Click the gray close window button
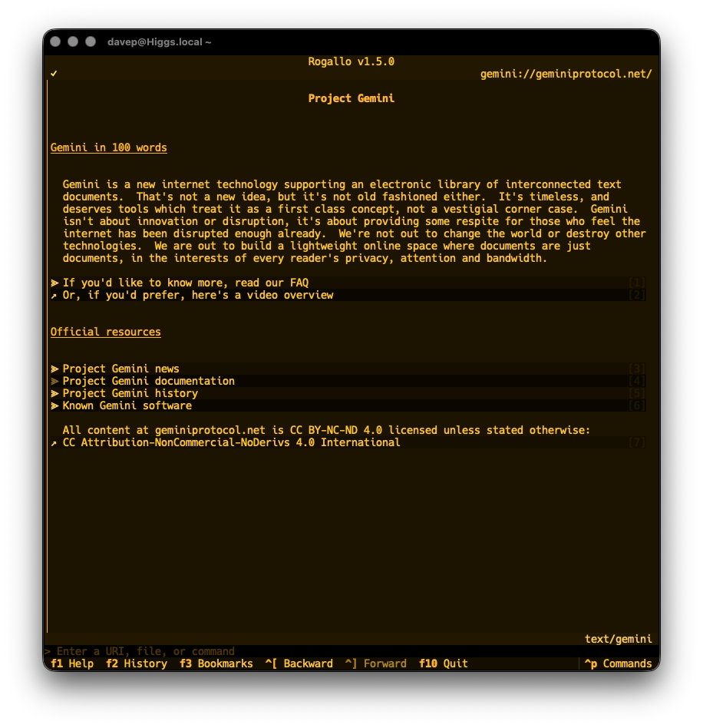 click(55, 41)
